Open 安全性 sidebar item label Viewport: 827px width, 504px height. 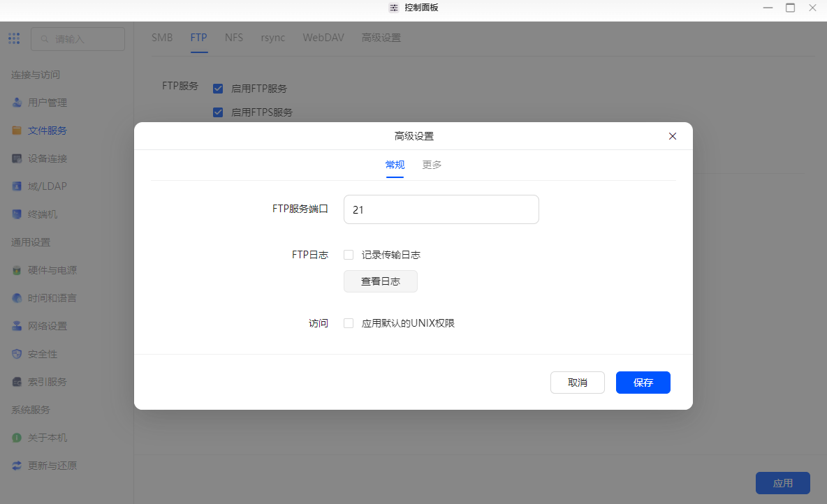[x=43, y=355]
